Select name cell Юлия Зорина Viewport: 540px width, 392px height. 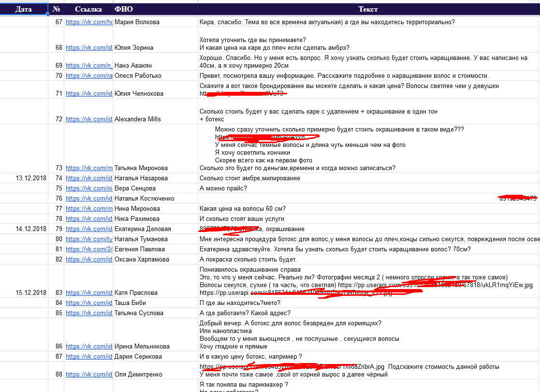click(155, 40)
